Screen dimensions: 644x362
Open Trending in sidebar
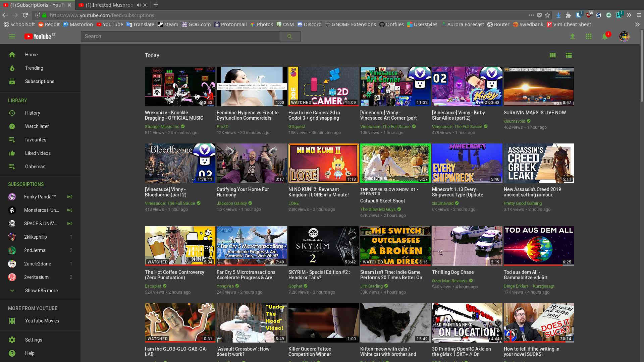point(40,68)
